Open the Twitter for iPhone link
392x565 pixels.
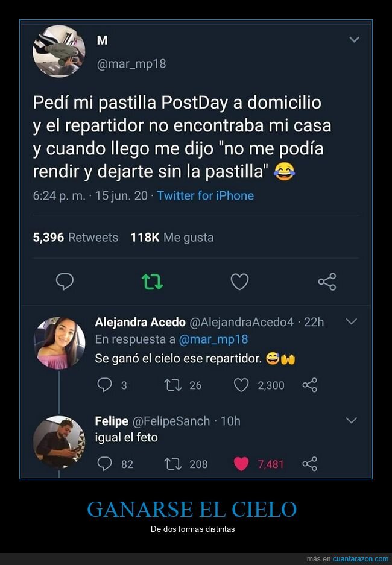(205, 195)
